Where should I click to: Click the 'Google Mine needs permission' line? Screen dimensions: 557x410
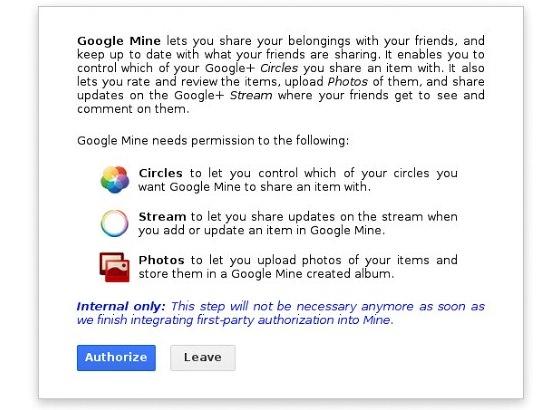coord(213,141)
